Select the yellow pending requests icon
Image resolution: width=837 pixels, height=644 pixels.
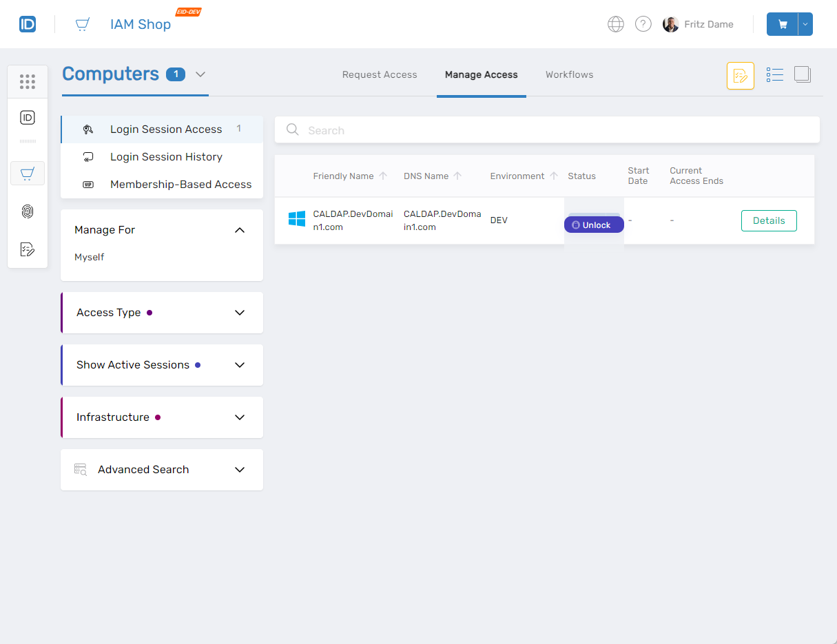point(740,75)
